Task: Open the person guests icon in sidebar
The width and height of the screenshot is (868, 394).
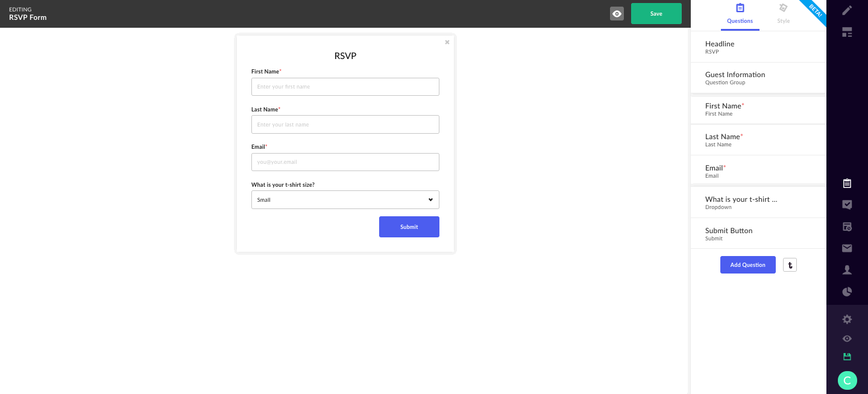Action: [x=847, y=270]
